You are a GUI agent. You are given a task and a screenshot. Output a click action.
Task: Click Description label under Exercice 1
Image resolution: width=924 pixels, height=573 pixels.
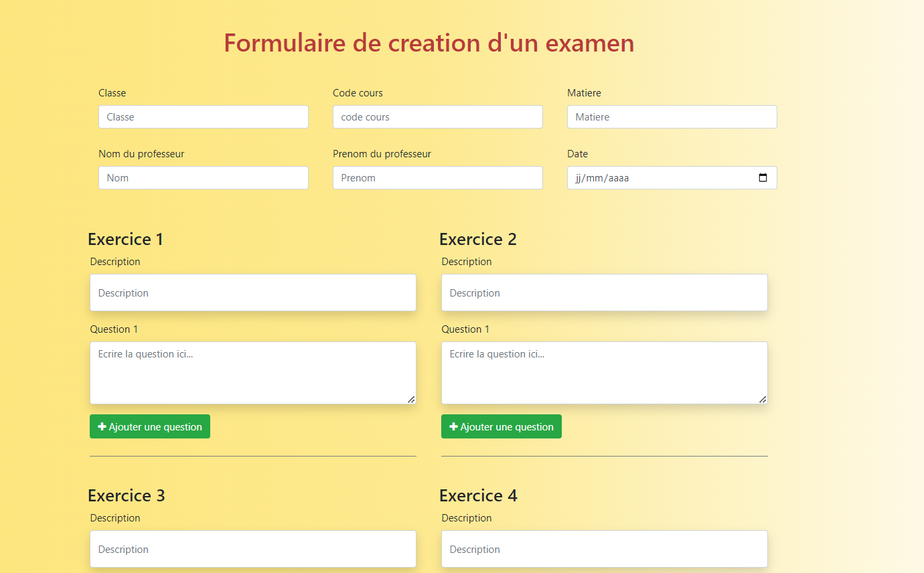(115, 262)
